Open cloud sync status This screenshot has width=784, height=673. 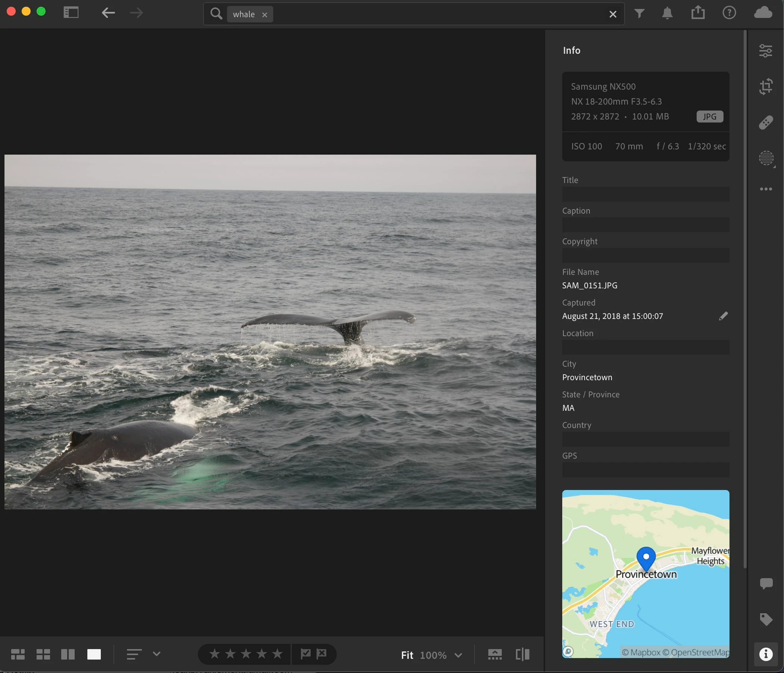point(763,13)
